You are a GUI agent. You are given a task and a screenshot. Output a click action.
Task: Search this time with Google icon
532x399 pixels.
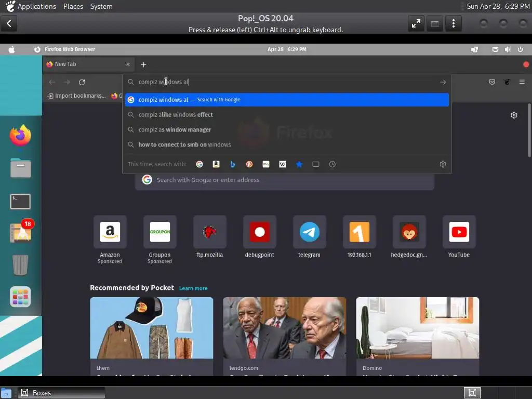[199, 164]
